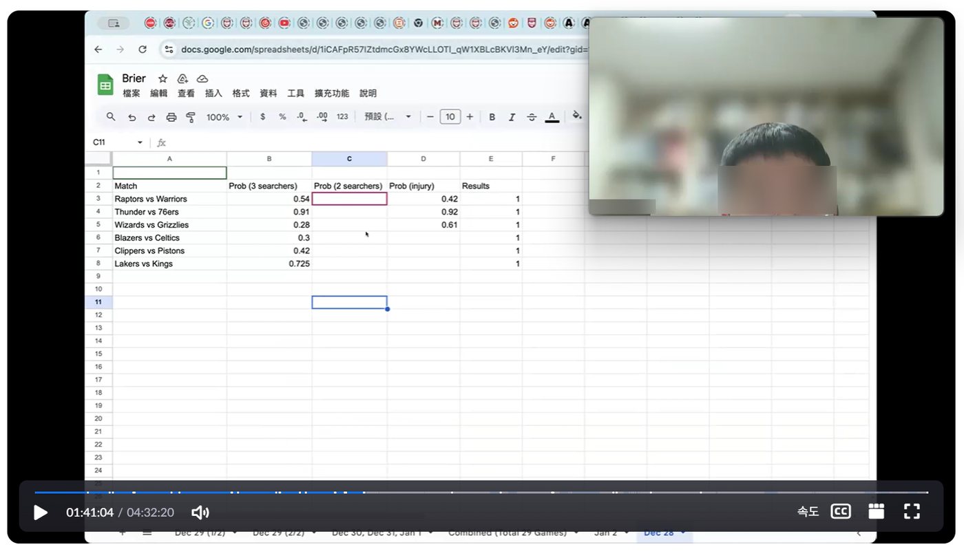Increase font size with the plus button

(470, 117)
